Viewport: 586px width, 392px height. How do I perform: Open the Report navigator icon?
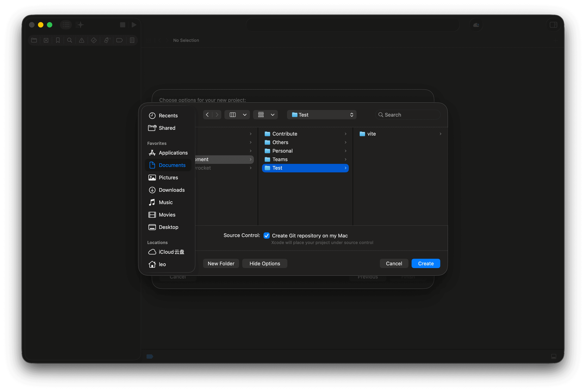pos(132,40)
